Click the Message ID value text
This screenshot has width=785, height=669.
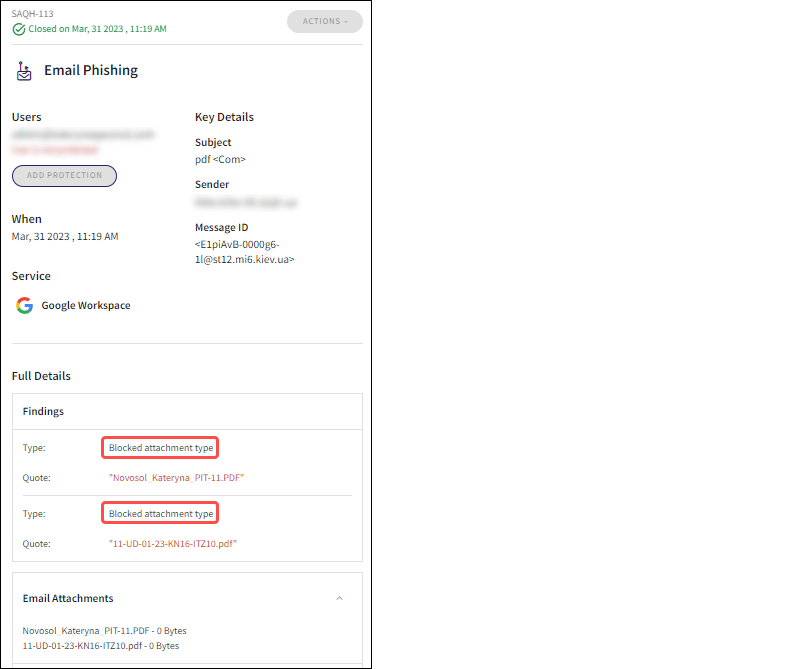pyautogui.click(x=244, y=252)
